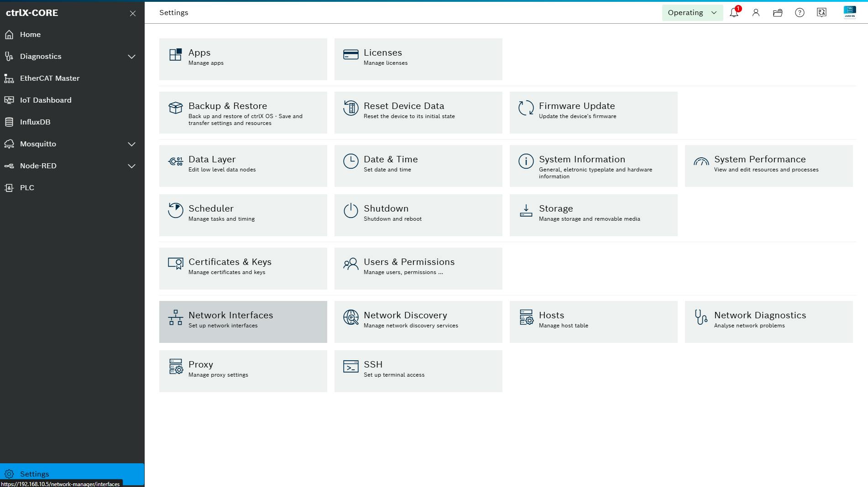Select Settings at bottom of sidebar
The width and height of the screenshot is (868, 487).
[72, 474]
